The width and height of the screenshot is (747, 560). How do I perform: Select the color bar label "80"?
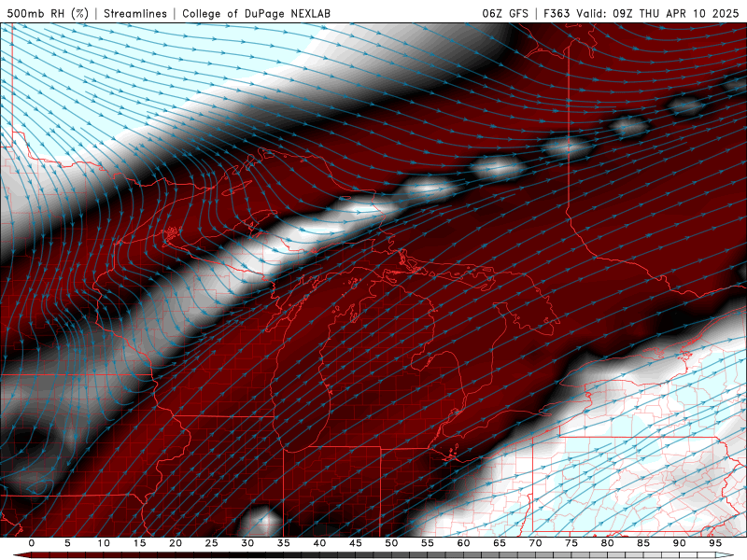pyautogui.click(x=608, y=543)
